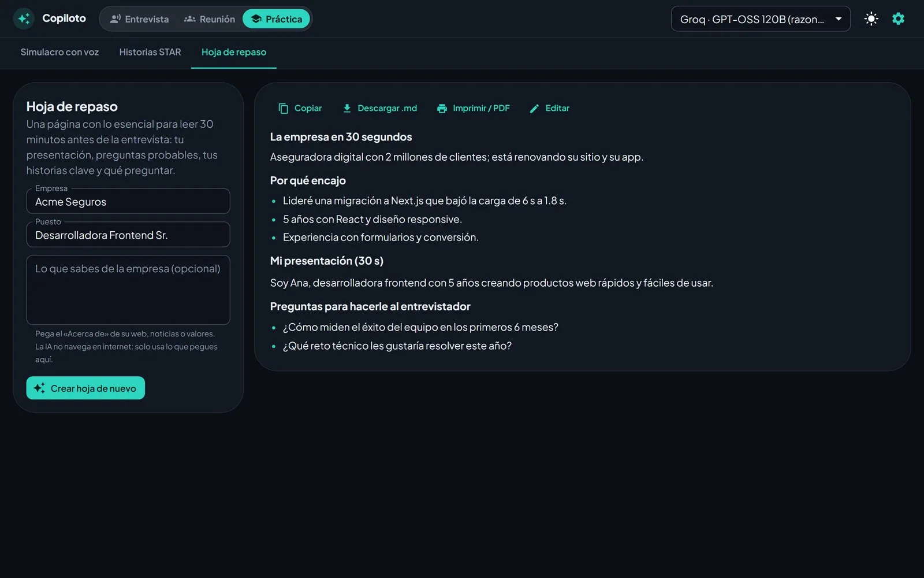The height and width of the screenshot is (578, 924).
Task: Open the Historias STAR tab
Action: click(x=150, y=52)
